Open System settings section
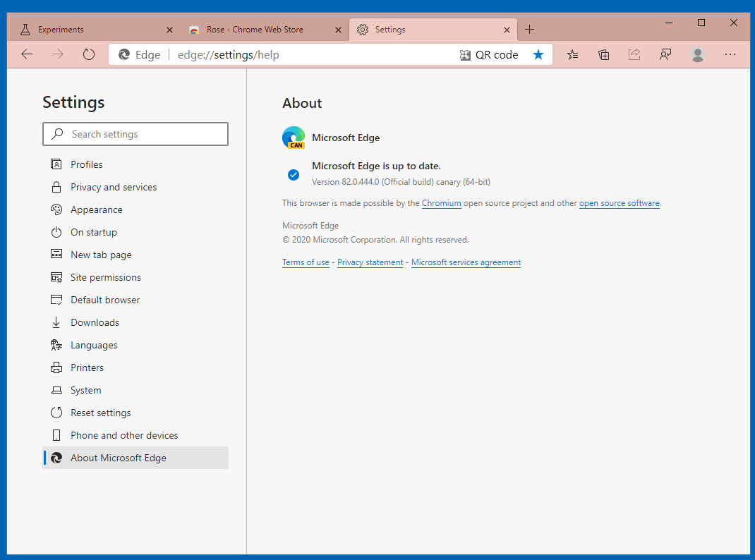The height and width of the screenshot is (560, 755). click(x=135, y=390)
